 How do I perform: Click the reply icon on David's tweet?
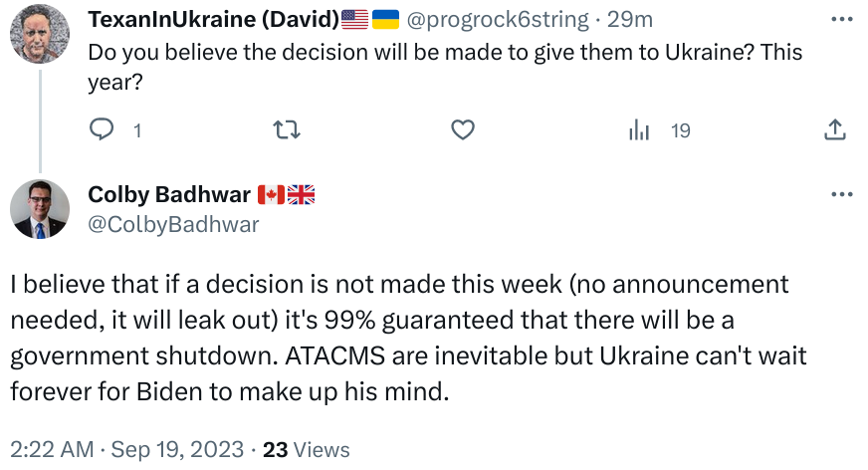click(103, 129)
